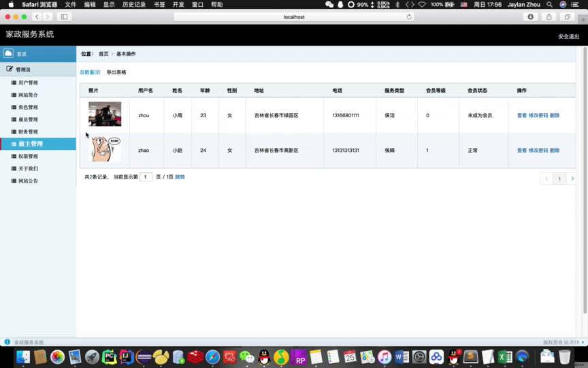Open the 文件 menu
Screen dimensions: 588x368
pos(71,5)
